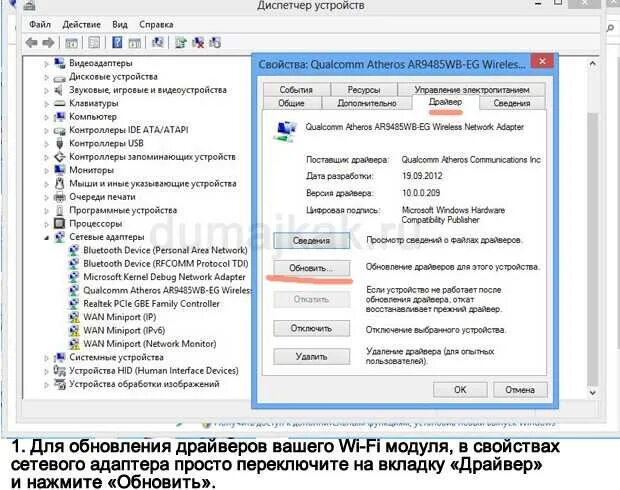Click the WAN Miniport (IPv6) adapter icon
Image resolution: width=620 pixels, height=490 pixels.
74,331
